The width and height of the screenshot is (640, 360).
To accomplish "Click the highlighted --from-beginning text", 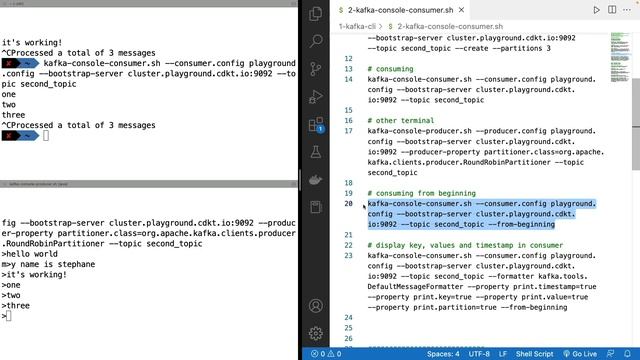I will point(522,224).
